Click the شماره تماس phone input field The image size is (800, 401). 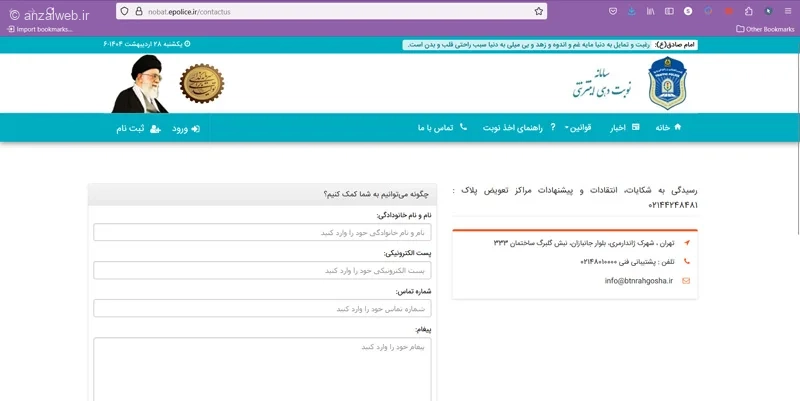pyautogui.click(x=262, y=309)
